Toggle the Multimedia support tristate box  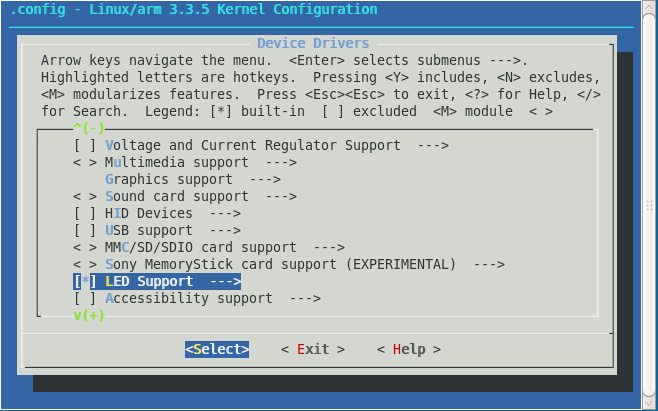pyautogui.click(x=85, y=162)
